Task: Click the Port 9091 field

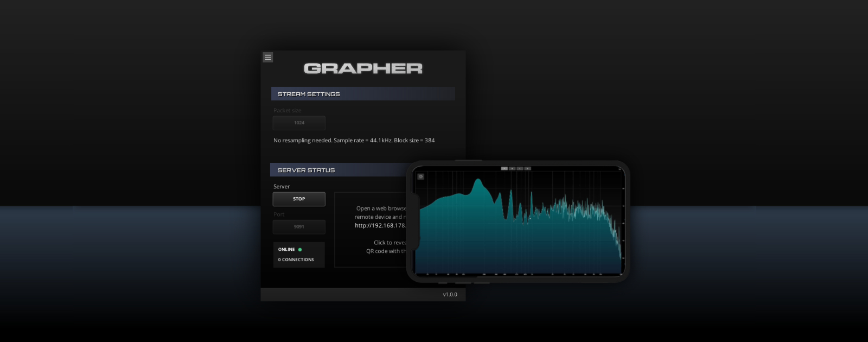Action: pos(299,227)
